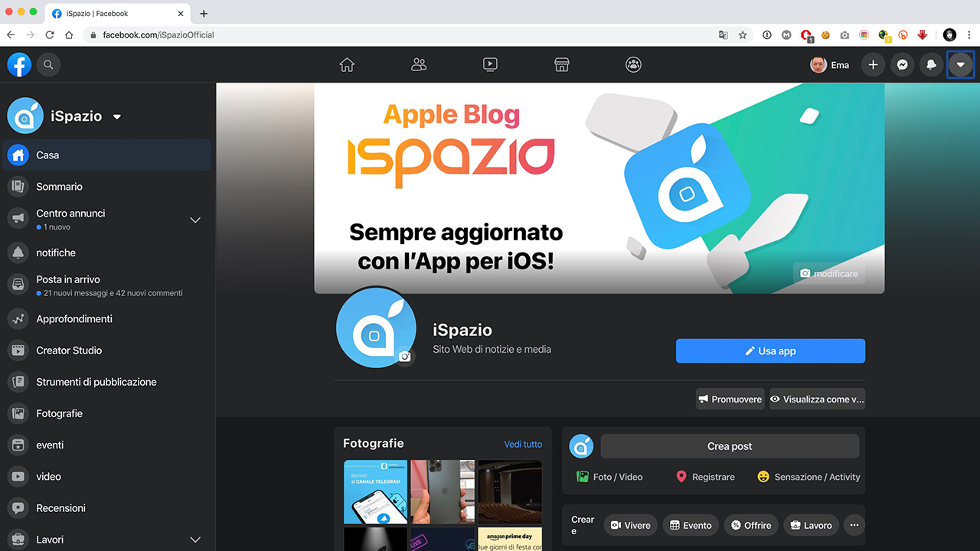Click the translate page icon

point(723,35)
